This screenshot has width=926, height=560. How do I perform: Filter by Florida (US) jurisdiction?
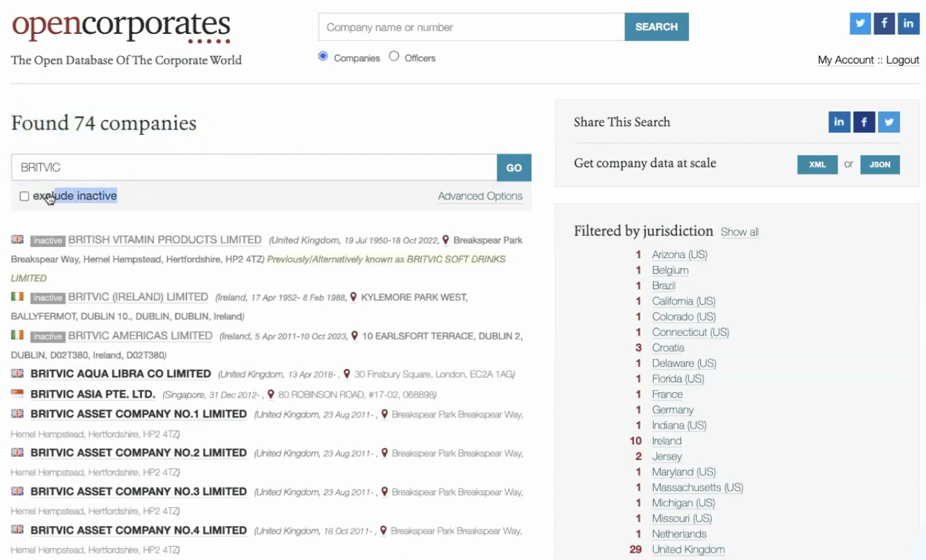coord(678,379)
